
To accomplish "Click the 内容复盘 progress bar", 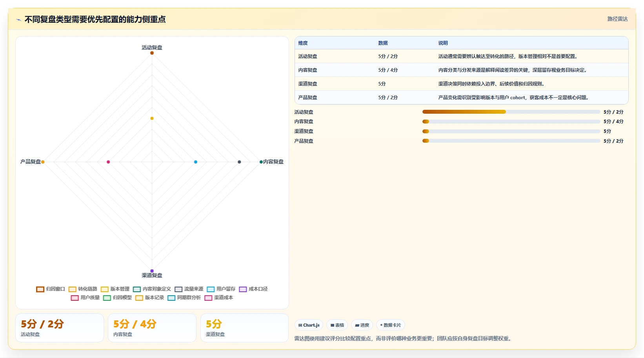I will (511, 122).
